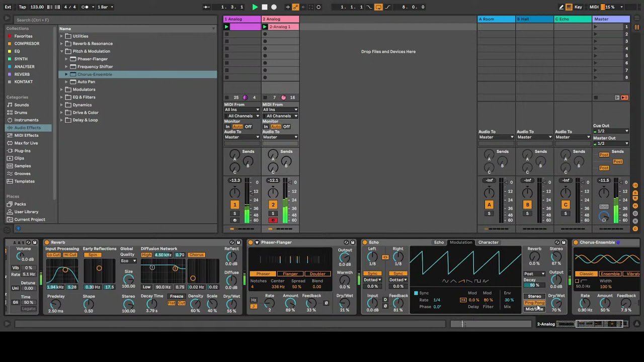The image size is (644, 362).
Task: Click the Echo Dry/Wet knob
Action: pos(556,303)
